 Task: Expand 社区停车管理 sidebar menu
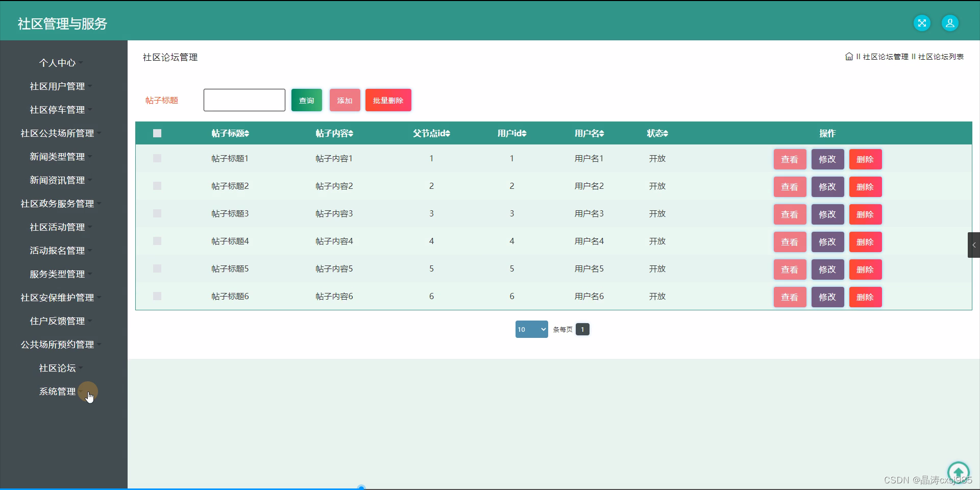click(x=60, y=110)
